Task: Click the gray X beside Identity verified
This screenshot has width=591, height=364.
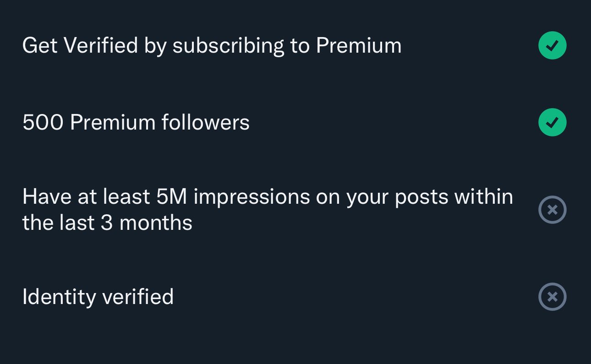Action: pyautogui.click(x=552, y=297)
